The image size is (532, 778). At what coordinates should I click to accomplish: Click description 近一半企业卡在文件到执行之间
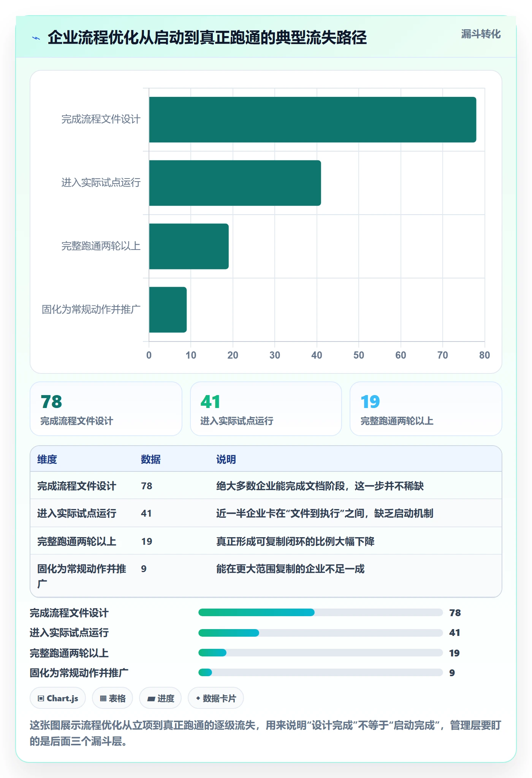[x=325, y=513]
